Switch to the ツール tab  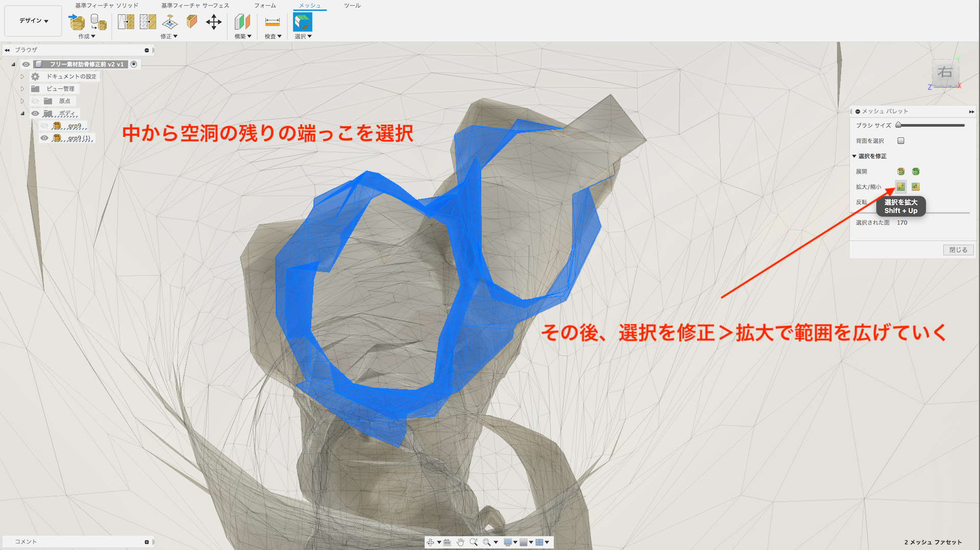(352, 6)
